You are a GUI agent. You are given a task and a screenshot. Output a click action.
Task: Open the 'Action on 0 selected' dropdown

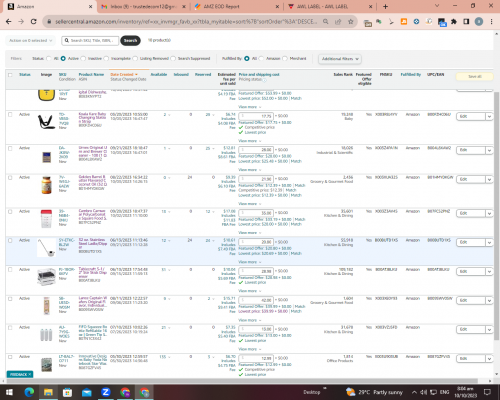pos(30,40)
